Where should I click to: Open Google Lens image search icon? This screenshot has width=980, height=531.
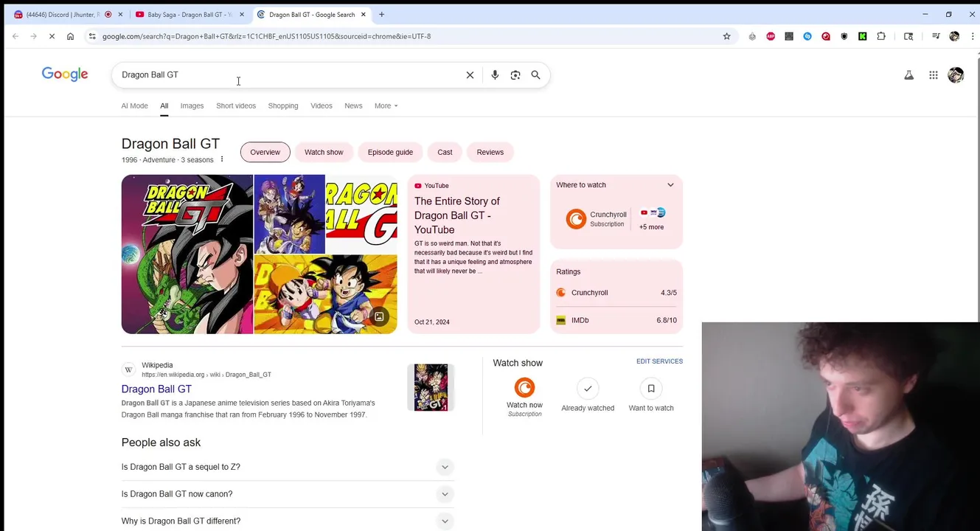click(515, 74)
